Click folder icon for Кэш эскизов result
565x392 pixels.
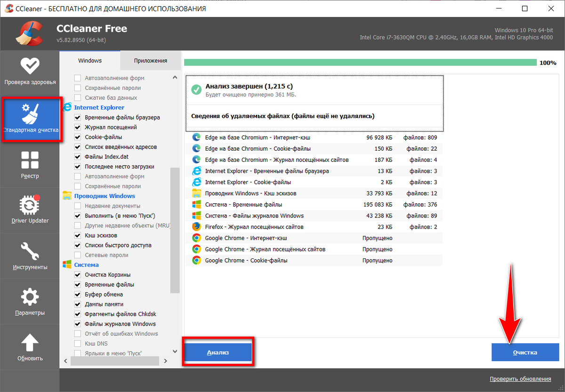(x=196, y=193)
